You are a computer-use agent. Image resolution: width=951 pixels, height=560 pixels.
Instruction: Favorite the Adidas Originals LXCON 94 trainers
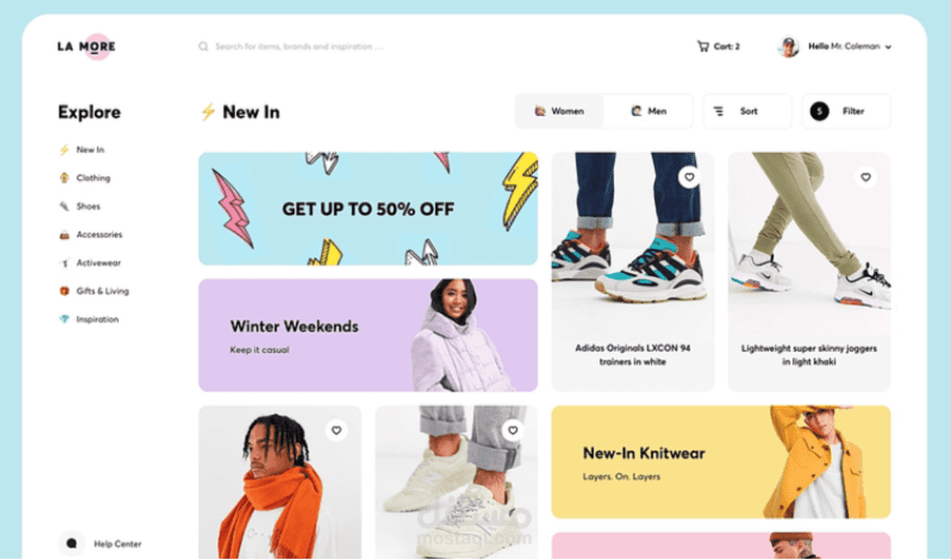pos(689,177)
